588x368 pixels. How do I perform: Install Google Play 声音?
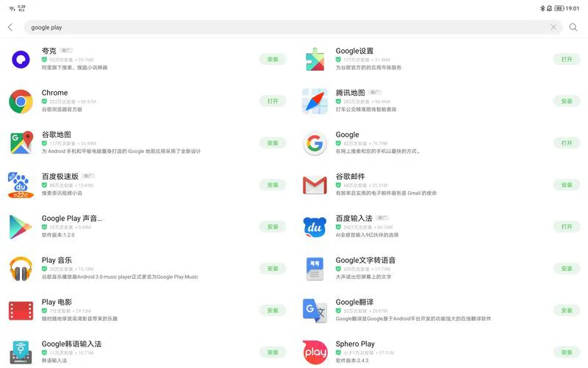click(x=273, y=227)
